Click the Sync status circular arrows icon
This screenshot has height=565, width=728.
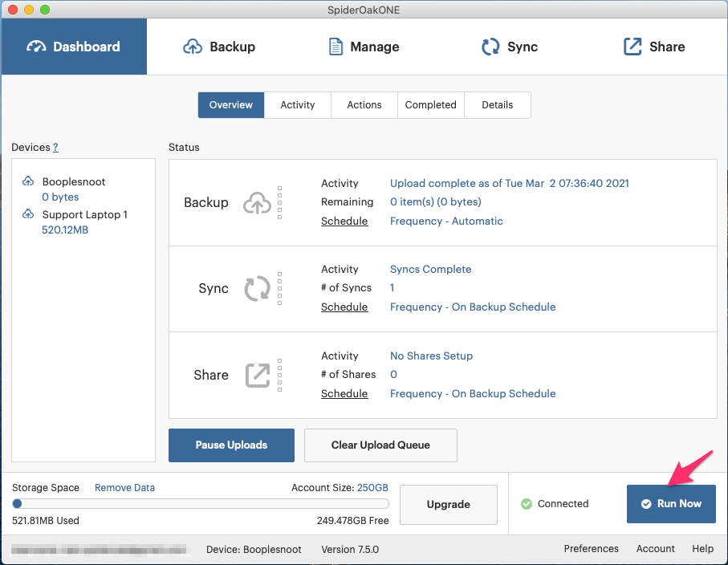pos(257,289)
